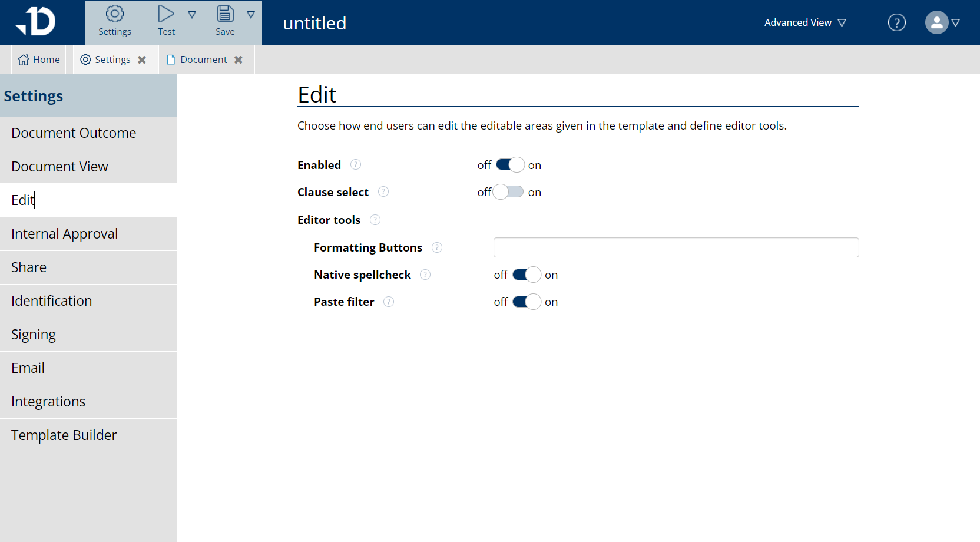Enable Clause select
This screenshot has height=542, width=980.
pyautogui.click(x=508, y=191)
